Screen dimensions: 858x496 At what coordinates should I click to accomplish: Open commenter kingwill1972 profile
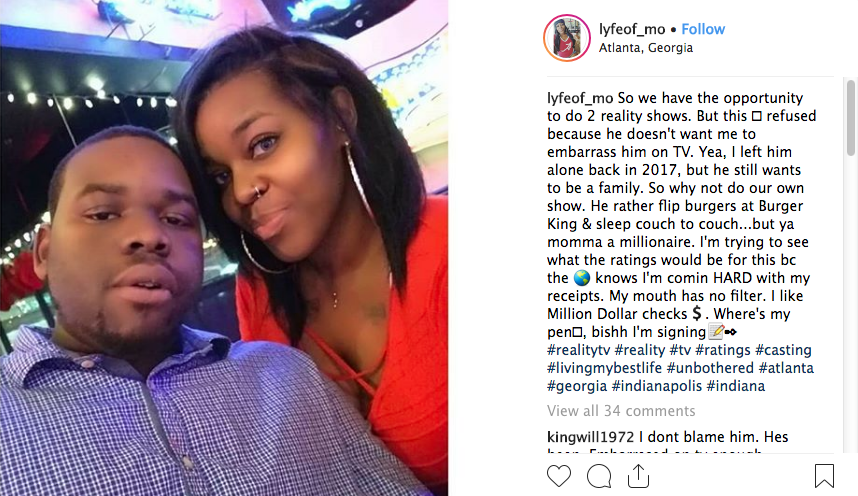click(x=590, y=437)
